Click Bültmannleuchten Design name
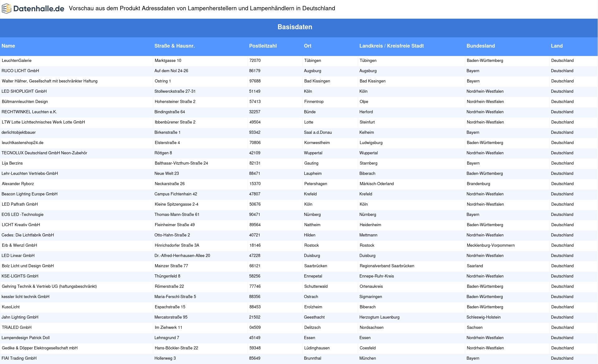 pyautogui.click(x=25, y=101)
